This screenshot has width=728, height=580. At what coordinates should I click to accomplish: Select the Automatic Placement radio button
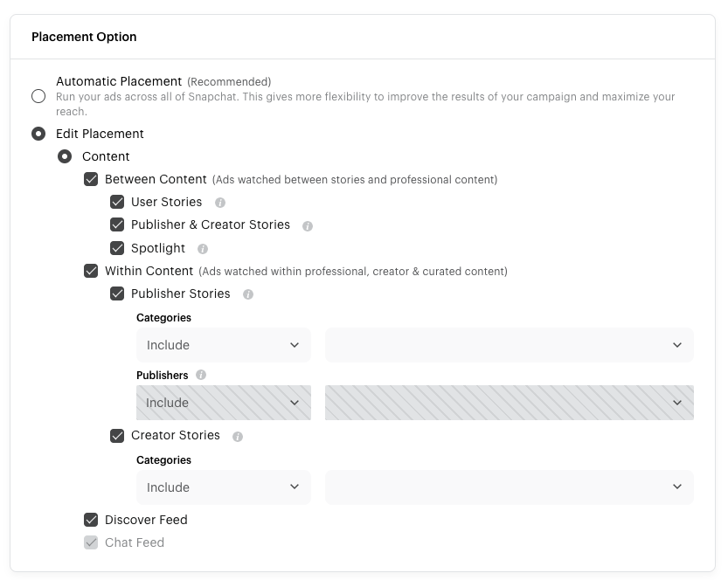38,96
